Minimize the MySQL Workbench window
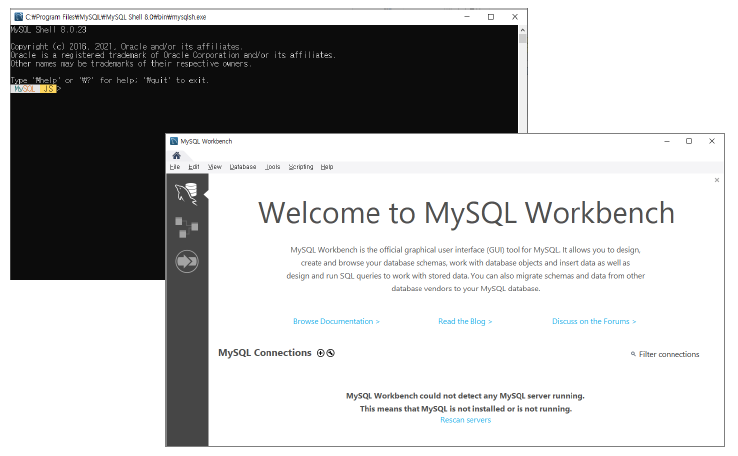738x456 pixels. (x=666, y=141)
